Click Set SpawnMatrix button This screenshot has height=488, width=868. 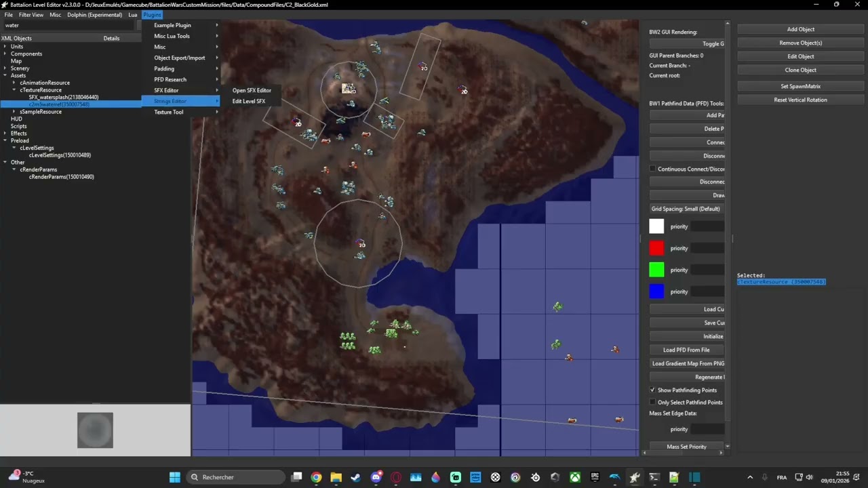coord(801,86)
